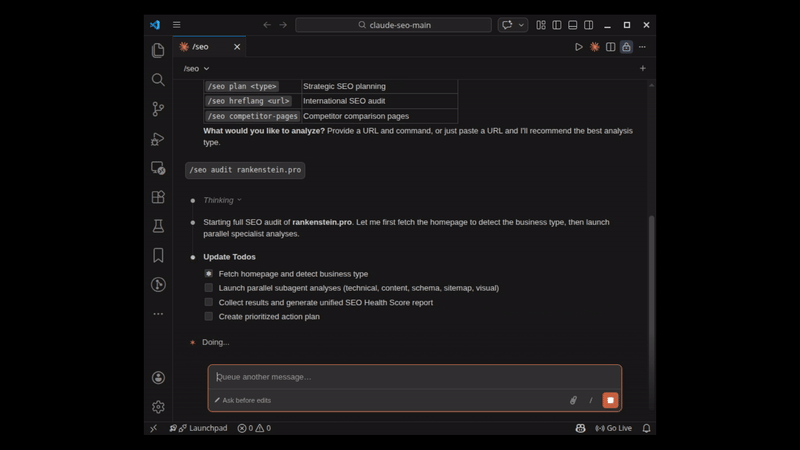Split the editor to the right
Image resolution: width=800 pixels, height=450 pixels.
[x=610, y=47]
